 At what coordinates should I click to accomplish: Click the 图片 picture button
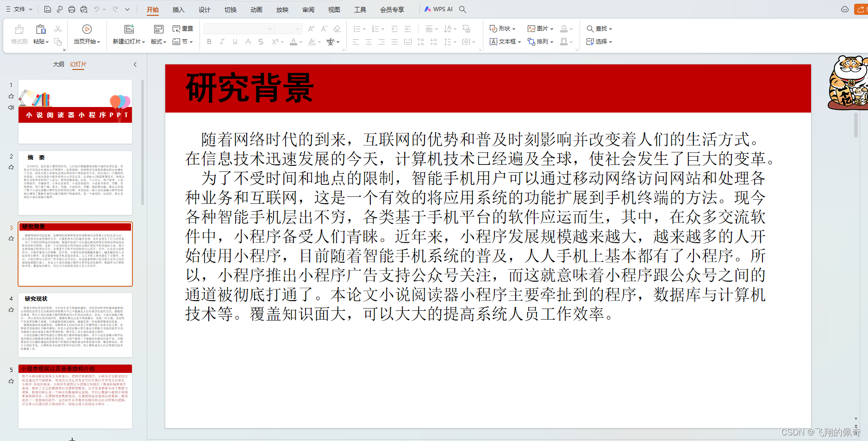pyautogui.click(x=541, y=29)
